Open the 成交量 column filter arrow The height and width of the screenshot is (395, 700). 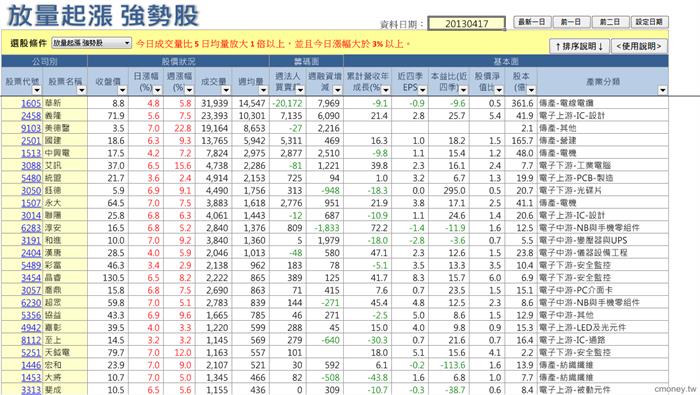pyautogui.click(x=226, y=90)
